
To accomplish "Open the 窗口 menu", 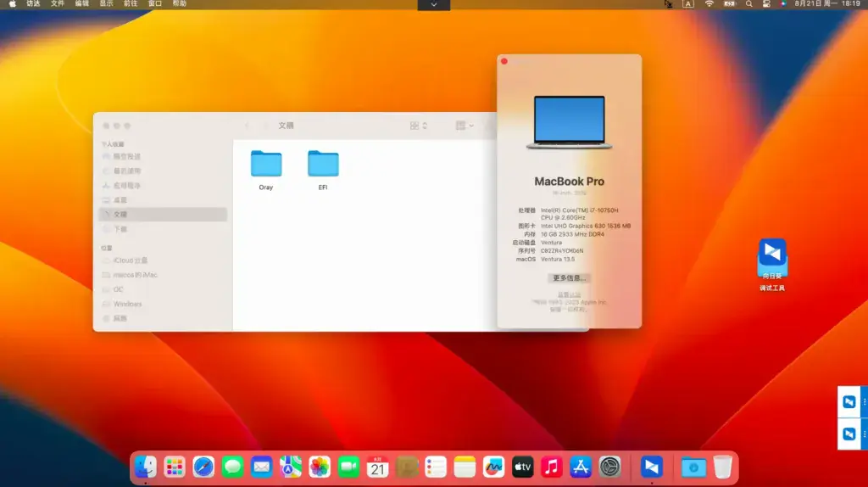I will point(155,4).
